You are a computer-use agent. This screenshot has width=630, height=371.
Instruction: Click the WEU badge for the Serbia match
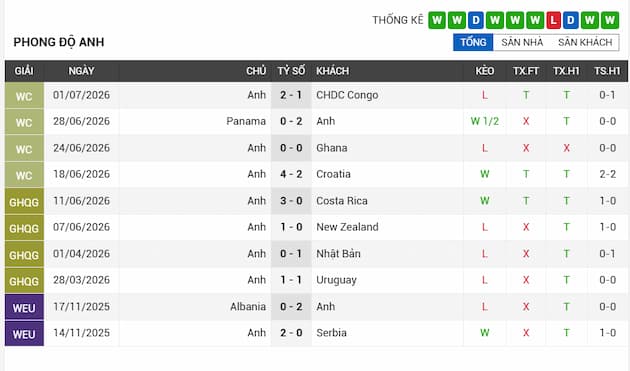pyautogui.click(x=24, y=334)
